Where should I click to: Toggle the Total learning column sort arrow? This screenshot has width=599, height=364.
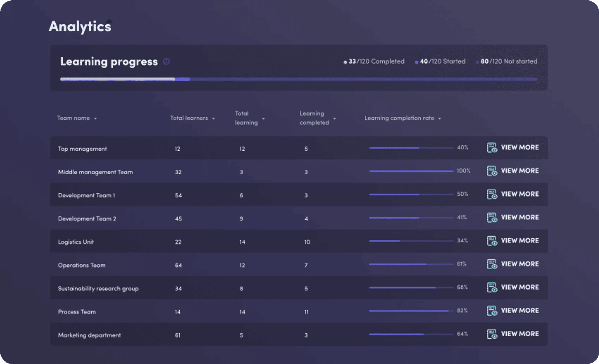click(263, 119)
